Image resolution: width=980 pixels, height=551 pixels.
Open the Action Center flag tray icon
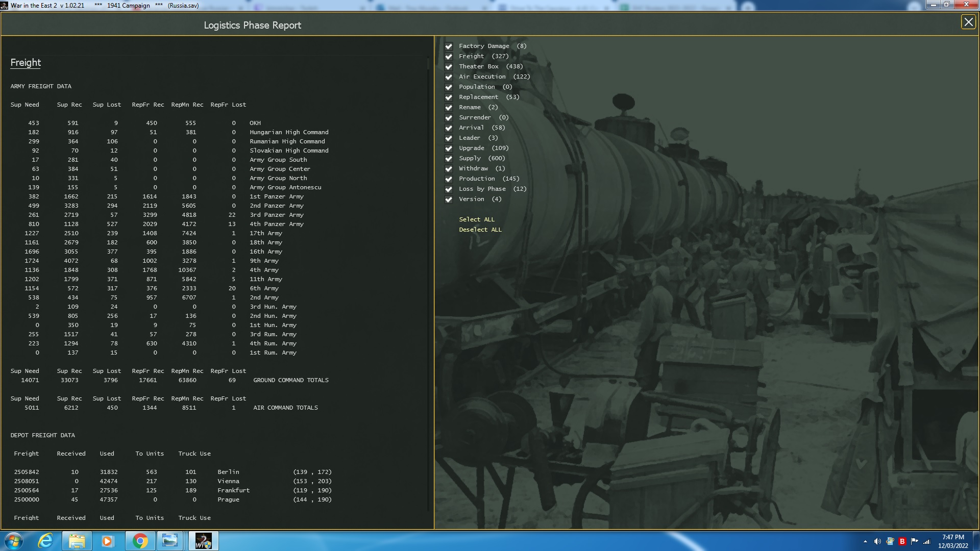[914, 541]
